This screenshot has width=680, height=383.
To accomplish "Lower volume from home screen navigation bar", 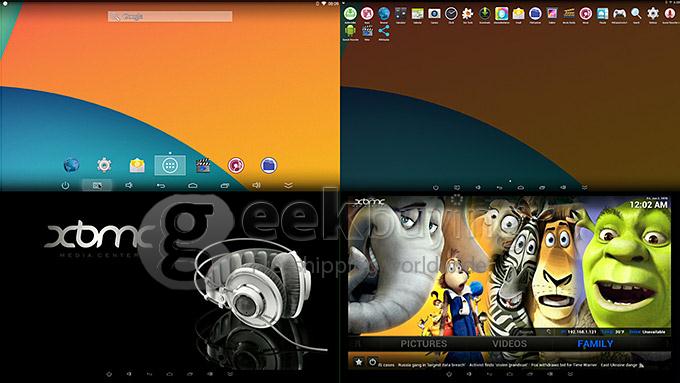I will tap(129, 185).
